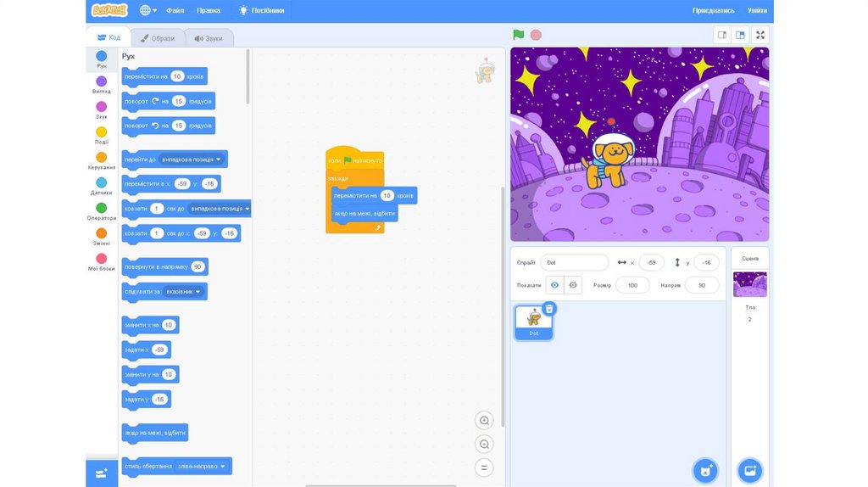
Task: Switch to large stage layout
Action: point(740,35)
